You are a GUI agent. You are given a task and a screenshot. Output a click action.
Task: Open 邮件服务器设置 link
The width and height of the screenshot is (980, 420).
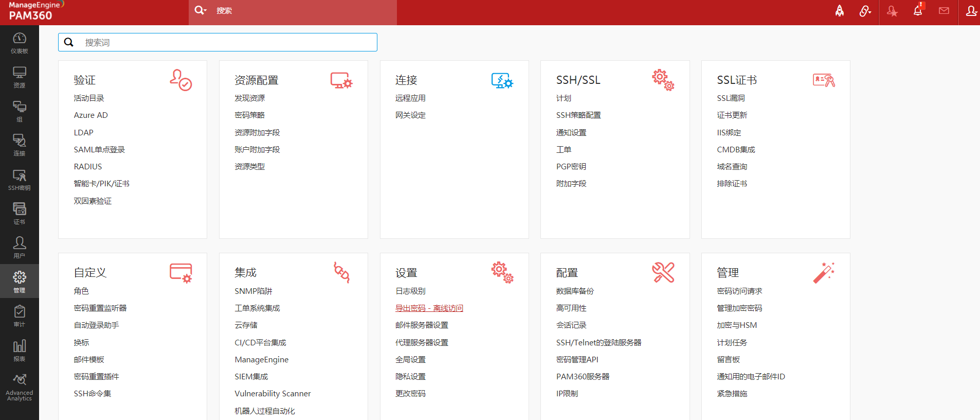click(422, 325)
